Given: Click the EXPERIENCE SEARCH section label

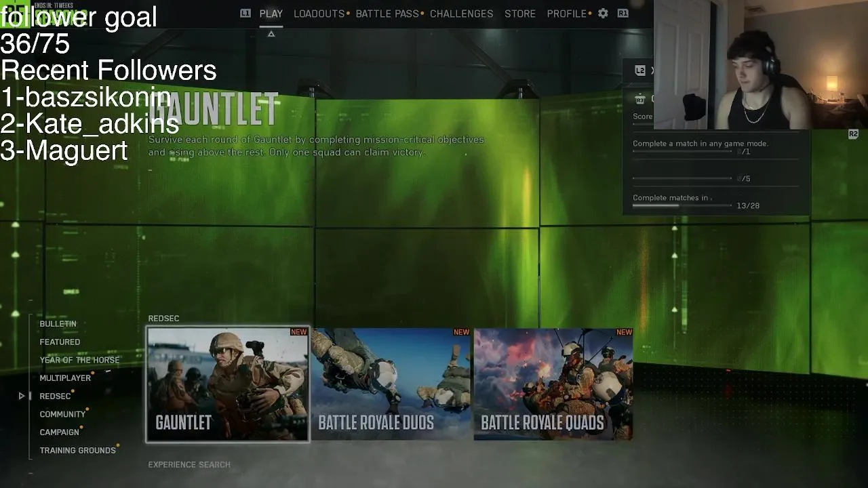Looking at the screenshot, I should click(189, 465).
